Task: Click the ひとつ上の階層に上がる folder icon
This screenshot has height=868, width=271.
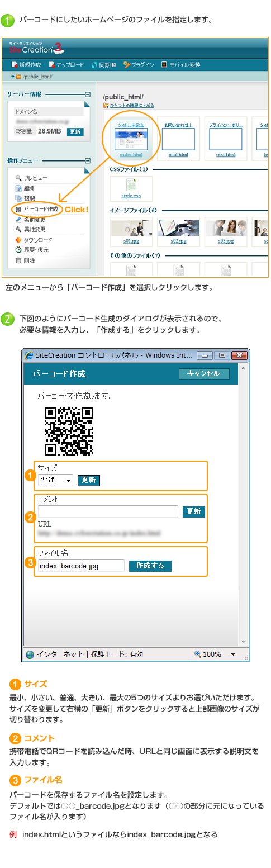Action: [x=106, y=105]
